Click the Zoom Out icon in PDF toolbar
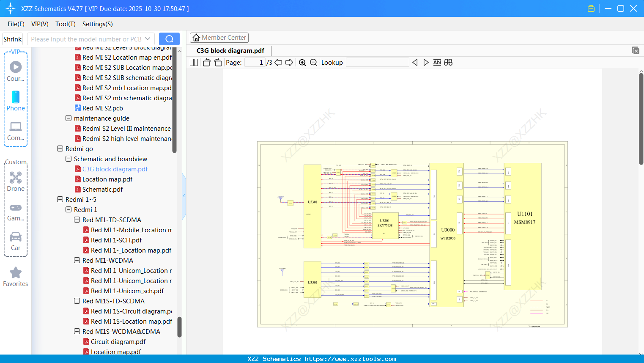Viewport: 644px width, 363px height. (313, 62)
